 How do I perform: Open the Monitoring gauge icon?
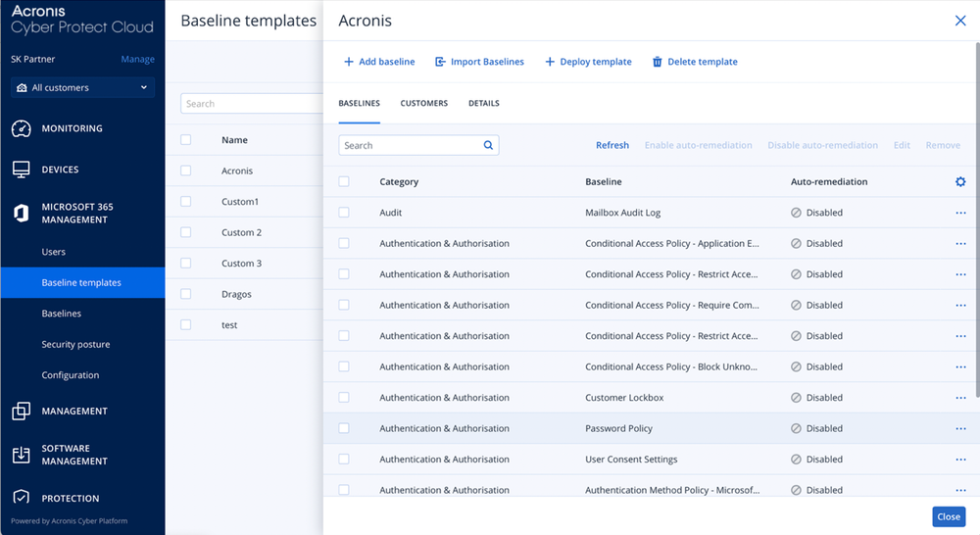(x=22, y=128)
